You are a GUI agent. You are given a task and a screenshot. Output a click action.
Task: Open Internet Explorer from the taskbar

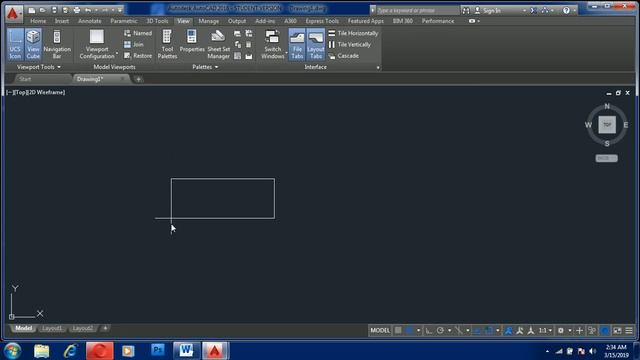coord(70,350)
